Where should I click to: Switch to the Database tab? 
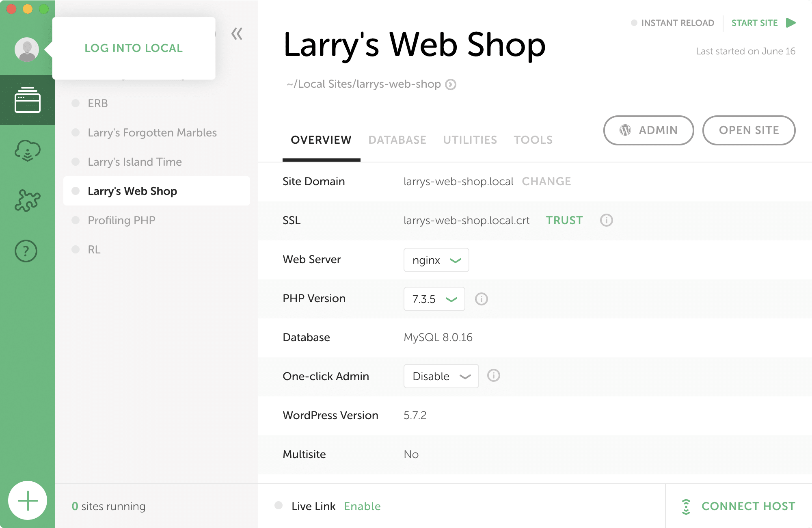click(x=397, y=140)
